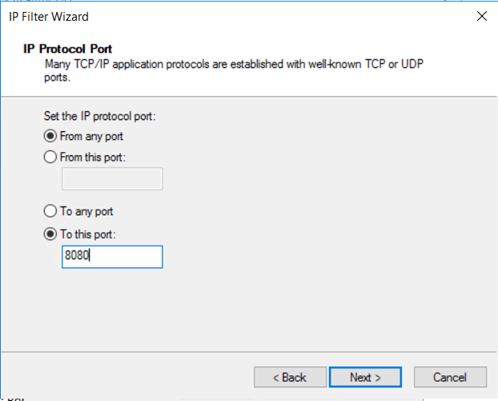
Task: Click the port field containing 8080
Action: point(112,257)
